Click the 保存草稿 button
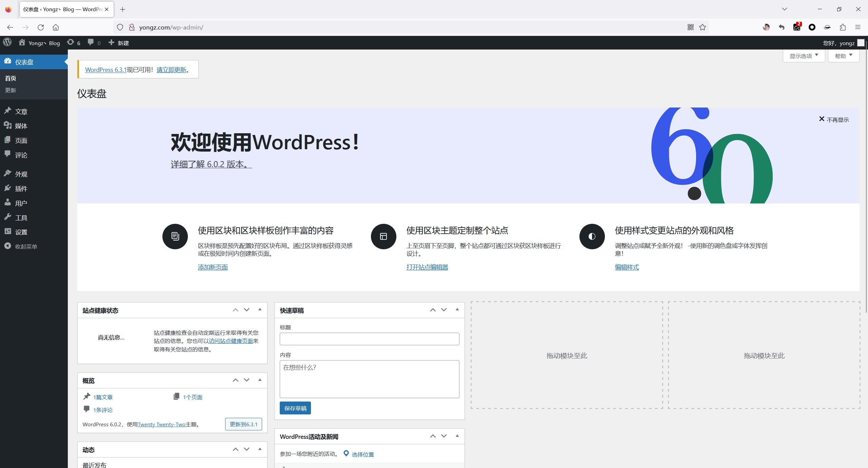Screen dimensions: 868x468 tap(295, 408)
